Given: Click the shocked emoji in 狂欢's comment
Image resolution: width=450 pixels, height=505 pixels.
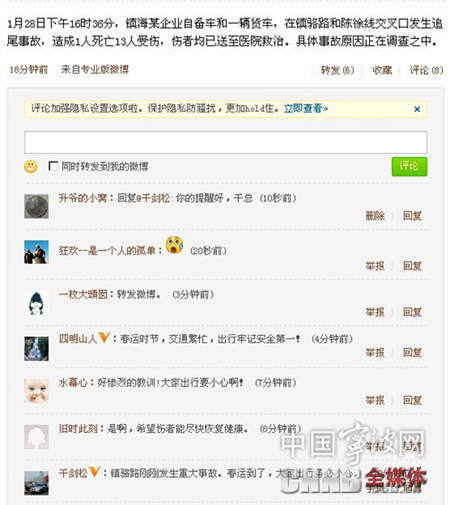Looking at the screenshot, I should [x=175, y=245].
